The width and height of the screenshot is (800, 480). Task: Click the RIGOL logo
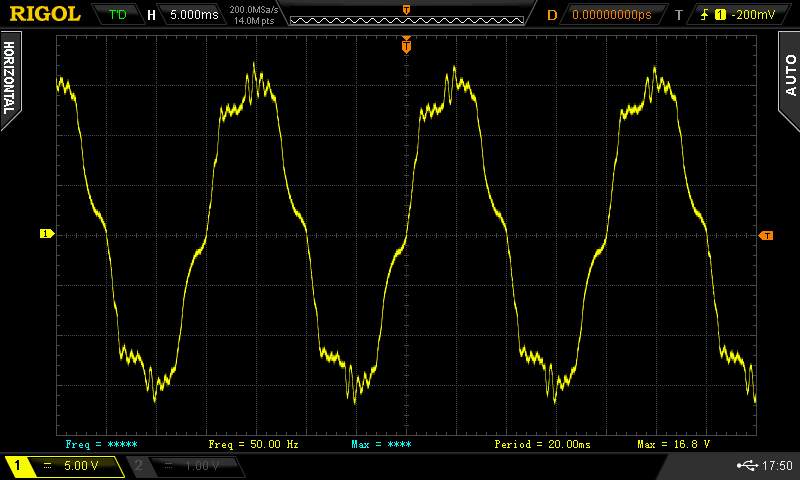pos(42,14)
